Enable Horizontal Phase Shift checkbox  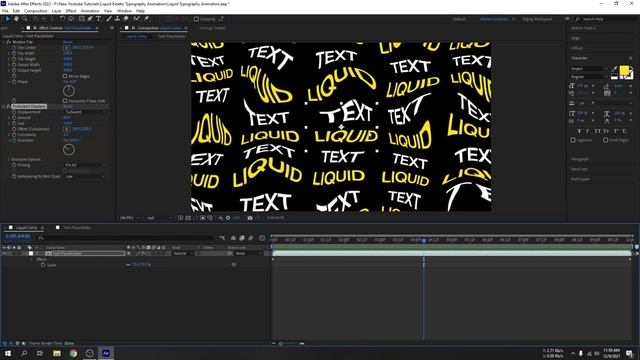[65, 100]
